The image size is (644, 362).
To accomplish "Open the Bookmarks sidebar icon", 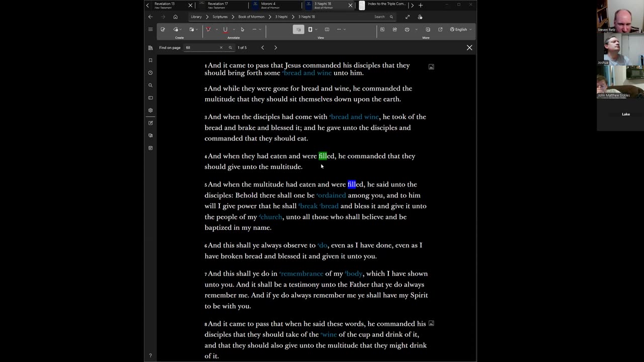I will pos(150,60).
